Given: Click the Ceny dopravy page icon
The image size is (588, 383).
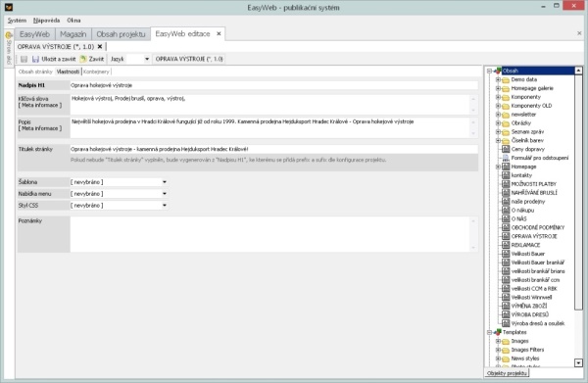Looking at the screenshot, I should pos(506,149).
